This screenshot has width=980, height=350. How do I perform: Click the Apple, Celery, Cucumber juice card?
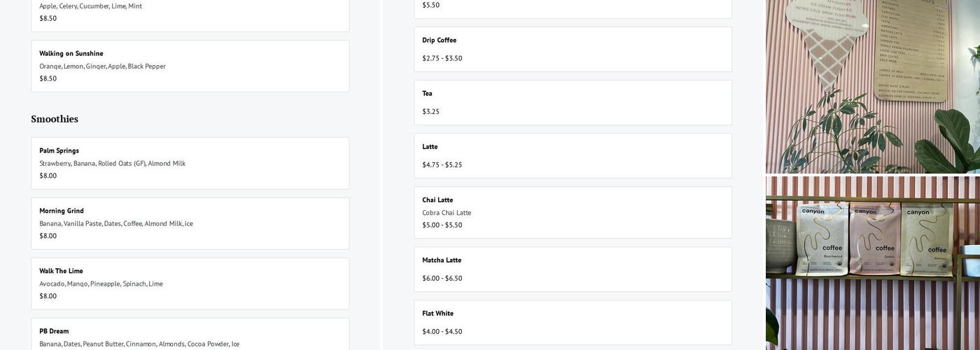190,13
